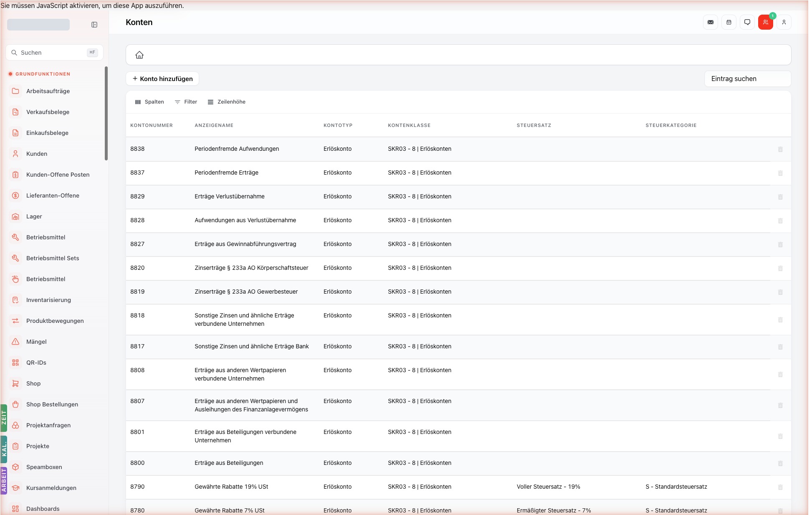The width and height of the screenshot is (812, 515).
Task: Open the purple ARBEIT side tab
Action: pos(4,480)
